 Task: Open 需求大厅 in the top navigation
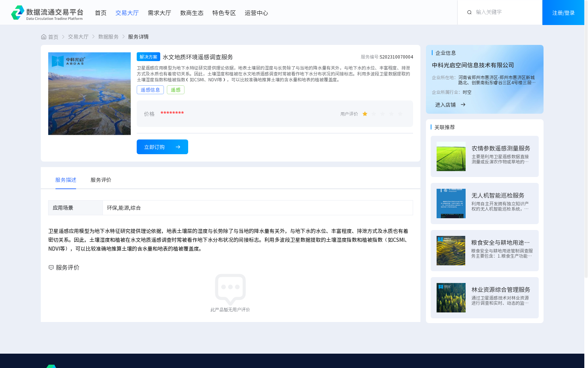coord(159,13)
